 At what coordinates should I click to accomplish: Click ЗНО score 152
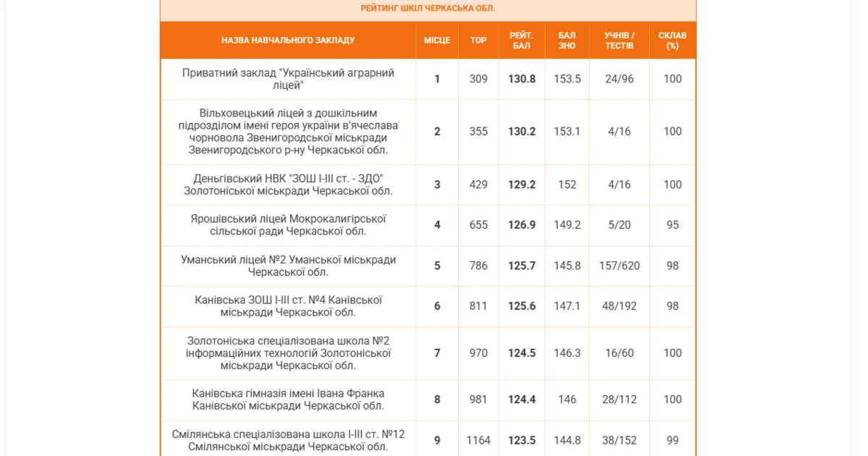coord(567,185)
